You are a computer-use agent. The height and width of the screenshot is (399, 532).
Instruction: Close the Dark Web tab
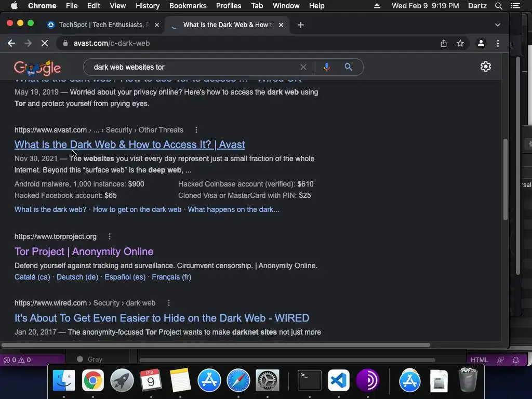tap(281, 25)
